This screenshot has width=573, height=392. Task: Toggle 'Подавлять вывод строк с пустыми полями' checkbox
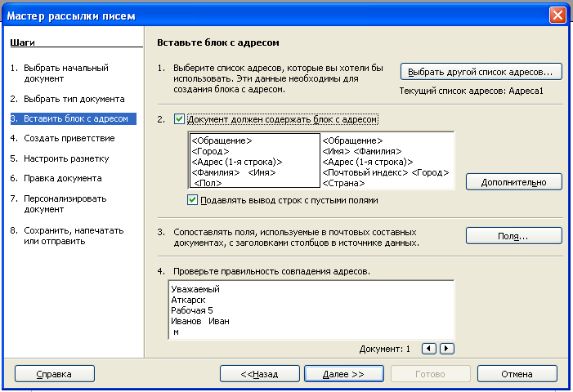(192, 200)
